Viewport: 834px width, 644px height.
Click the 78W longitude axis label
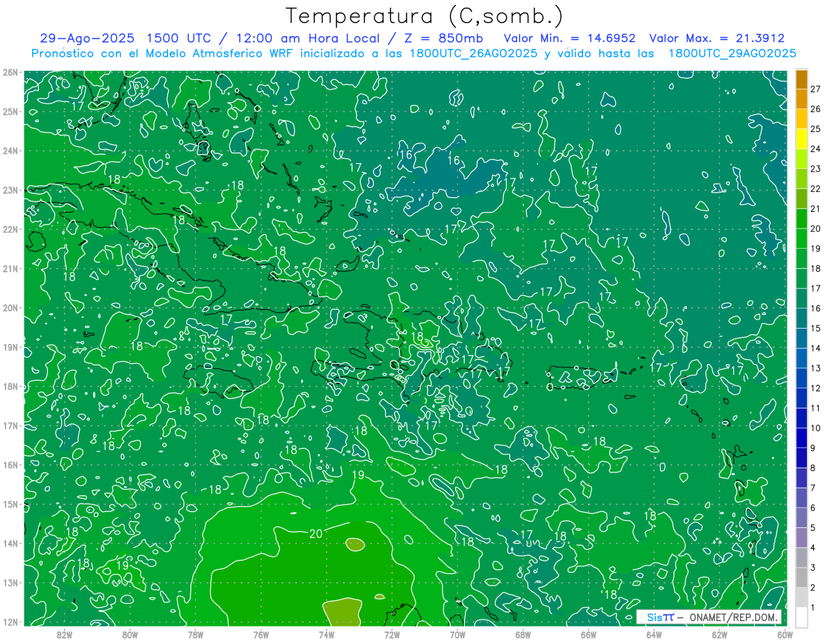coord(195,634)
